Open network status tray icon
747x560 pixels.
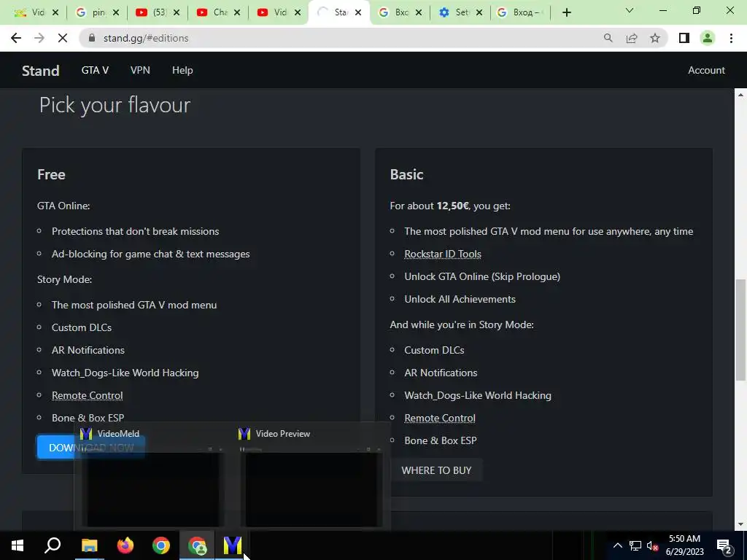pos(635,545)
